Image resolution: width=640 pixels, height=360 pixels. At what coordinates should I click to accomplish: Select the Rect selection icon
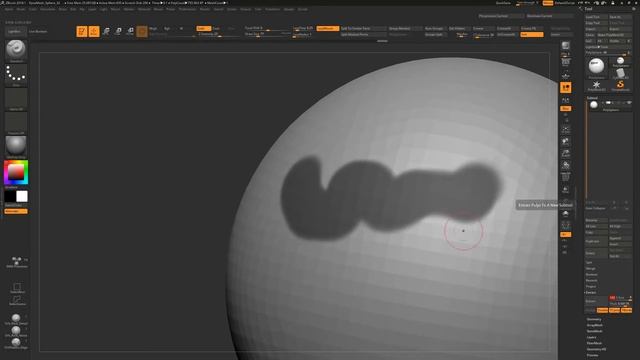pos(17,288)
